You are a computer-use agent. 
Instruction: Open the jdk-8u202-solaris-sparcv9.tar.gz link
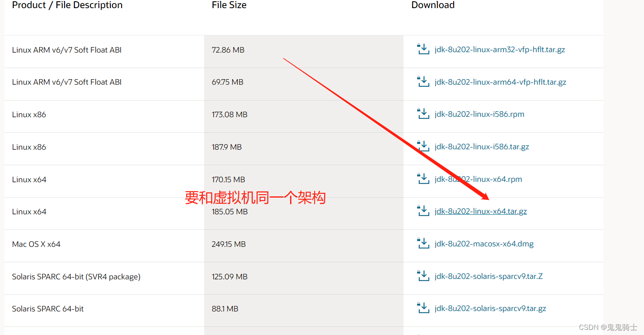coord(490,308)
